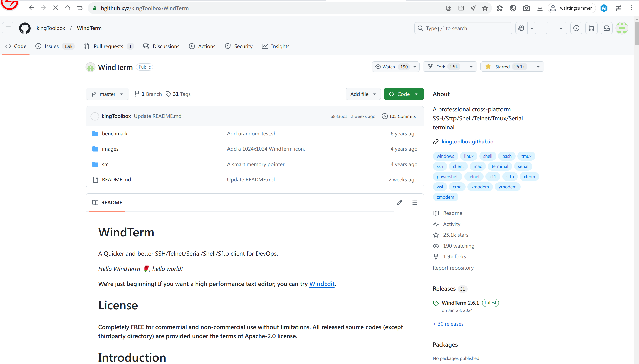Open the Add file dropdown
The image size is (639, 364).
pyautogui.click(x=363, y=94)
